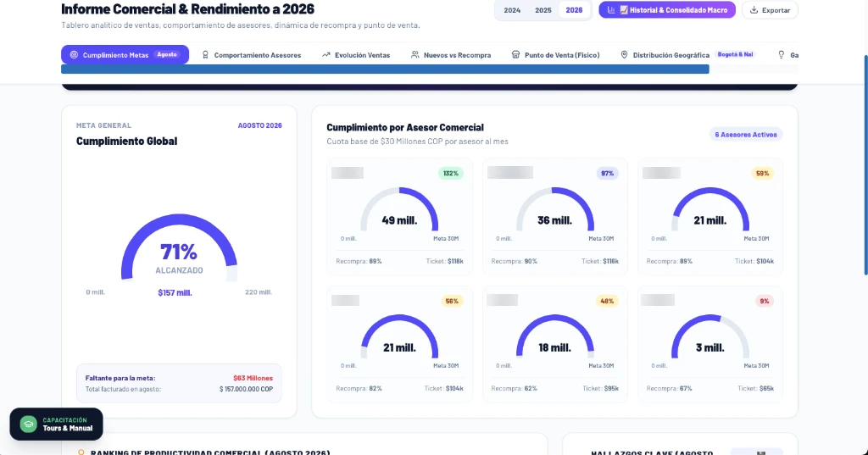Click the 6 Asesores Activos badge
This screenshot has width=868, height=455.
tap(746, 135)
